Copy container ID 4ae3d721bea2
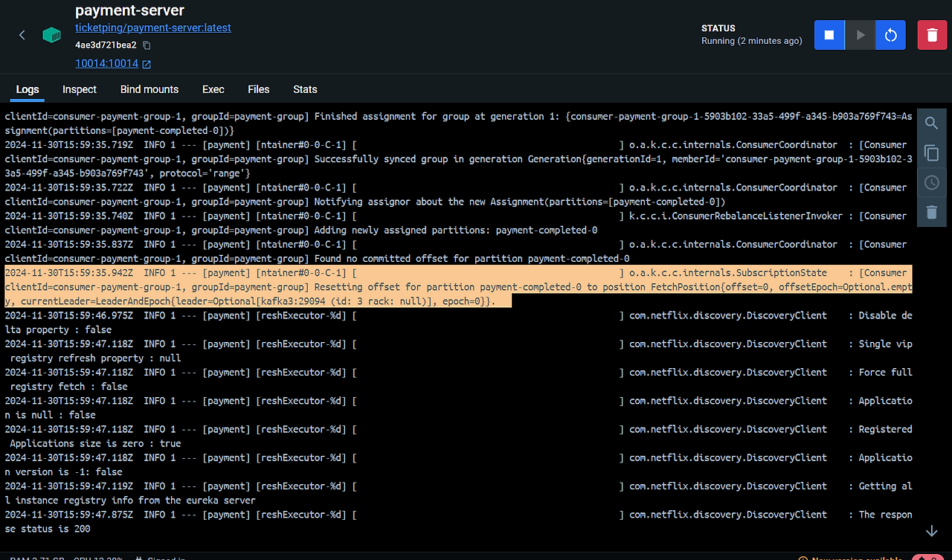952x560 pixels. [x=147, y=45]
